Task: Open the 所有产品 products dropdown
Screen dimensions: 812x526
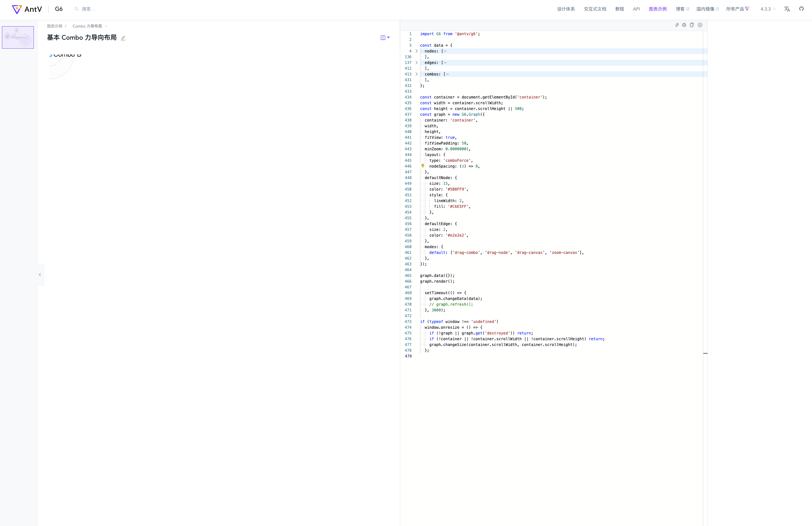Action: click(737, 9)
